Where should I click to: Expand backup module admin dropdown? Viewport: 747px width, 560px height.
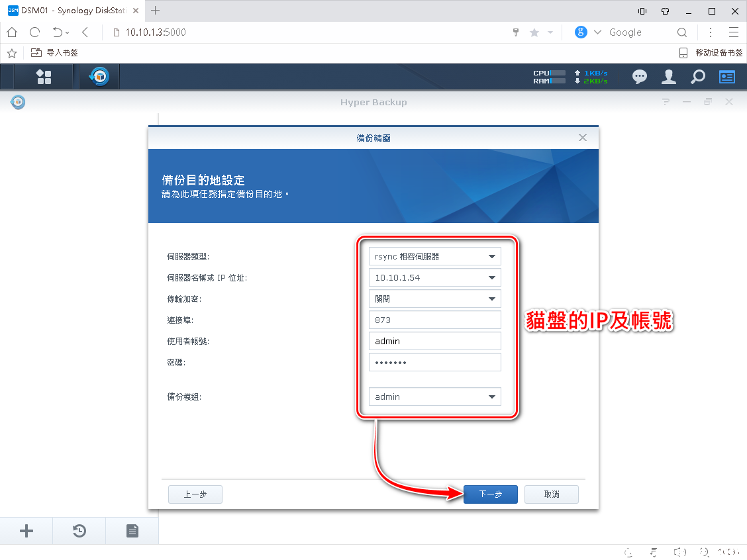click(x=491, y=397)
